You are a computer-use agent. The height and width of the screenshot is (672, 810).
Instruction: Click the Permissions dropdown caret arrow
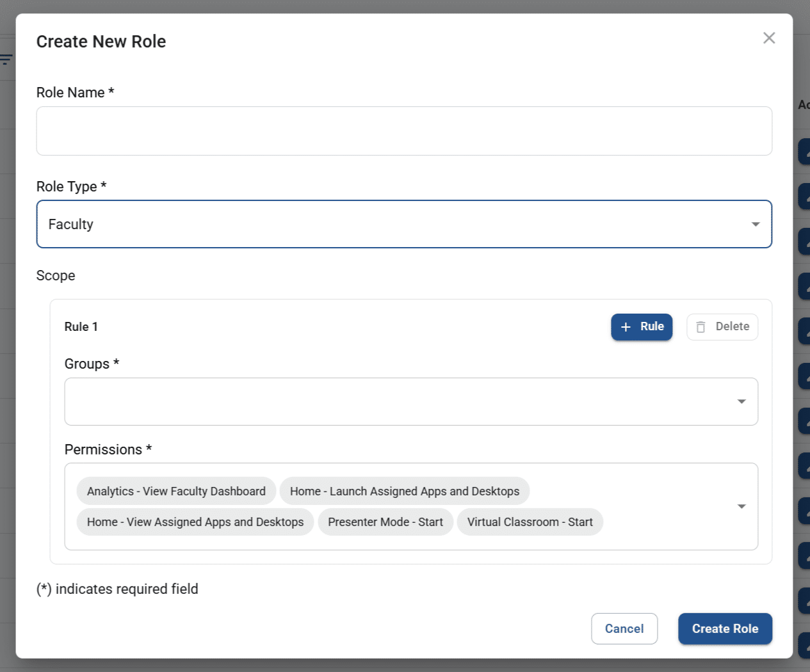(741, 506)
